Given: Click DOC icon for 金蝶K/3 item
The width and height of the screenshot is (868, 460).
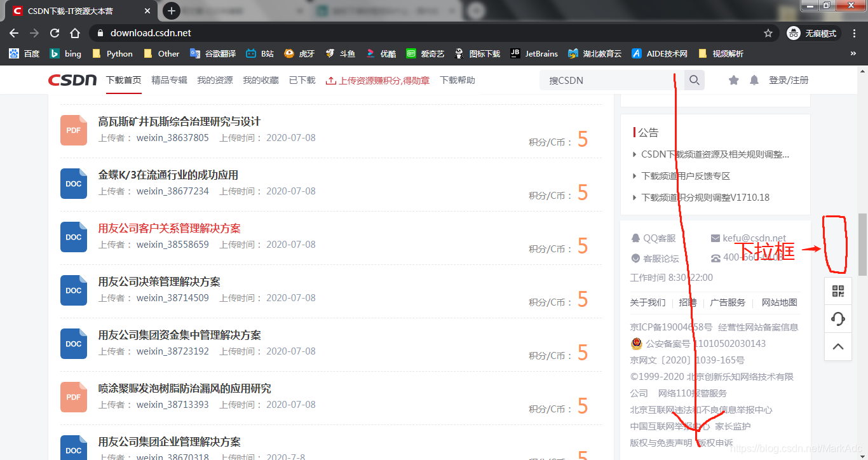Looking at the screenshot, I should pyautogui.click(x=74, y=184).
